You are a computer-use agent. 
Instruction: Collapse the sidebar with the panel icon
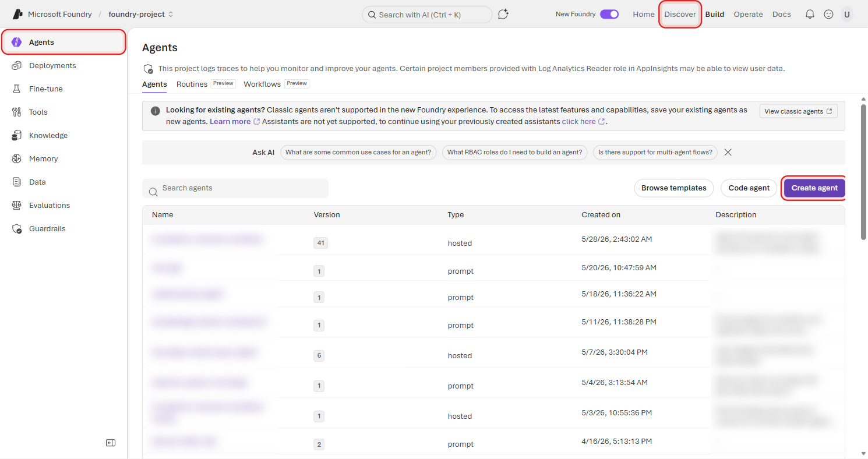click(111, 443)
